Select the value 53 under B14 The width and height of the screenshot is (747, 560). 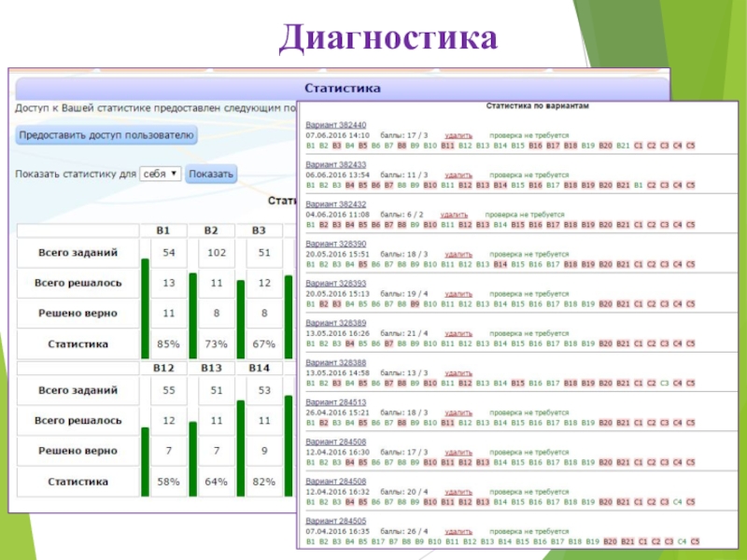264,390
